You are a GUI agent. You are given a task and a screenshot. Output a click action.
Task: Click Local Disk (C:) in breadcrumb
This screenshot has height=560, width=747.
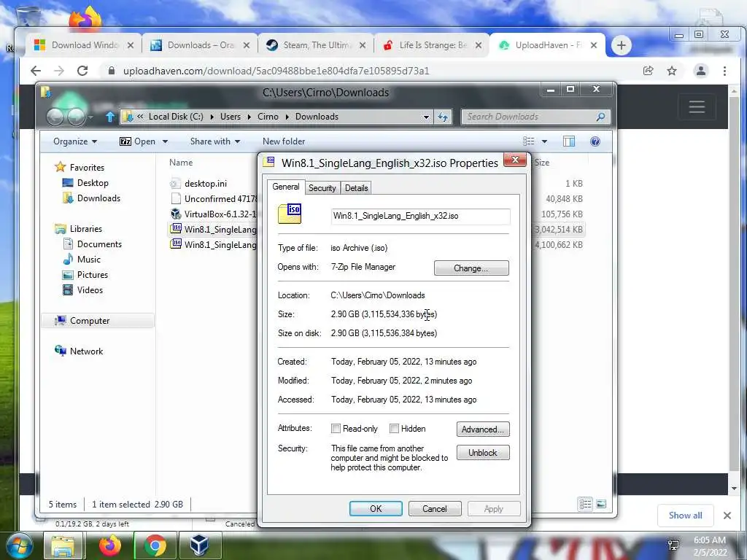(x=176, y=117)
